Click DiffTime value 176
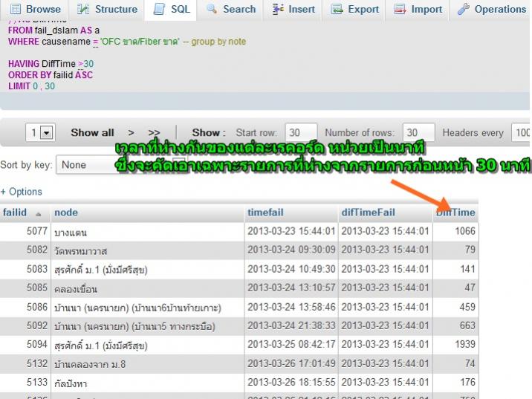Viewport: 532px width, 399px height. tap(468, 383)
